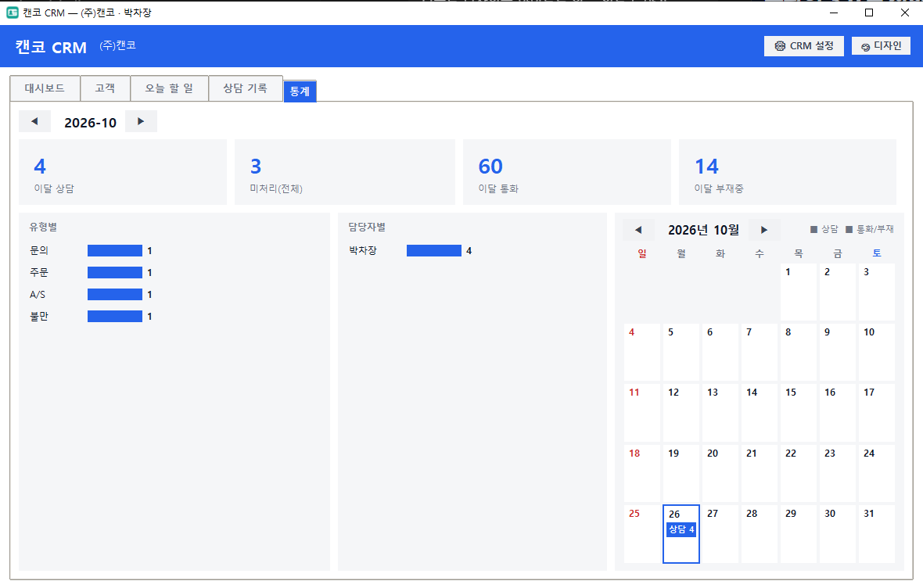Viewport: 923px width, 588px height.
Task: Show previous month in the calendar
Action: [x=638, y=230]
